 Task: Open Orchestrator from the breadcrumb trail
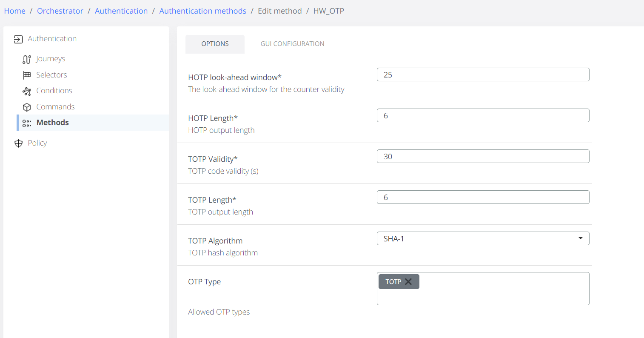(60, 11)
